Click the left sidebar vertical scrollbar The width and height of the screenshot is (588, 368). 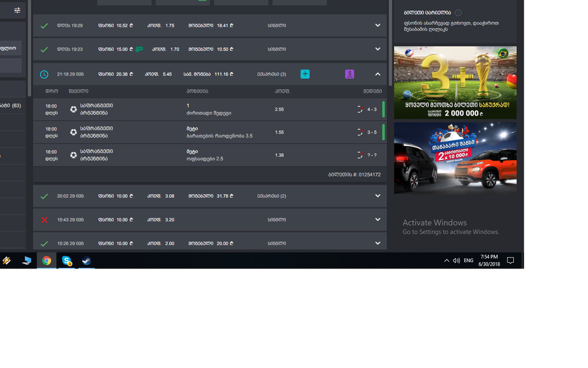click(30, 49)
